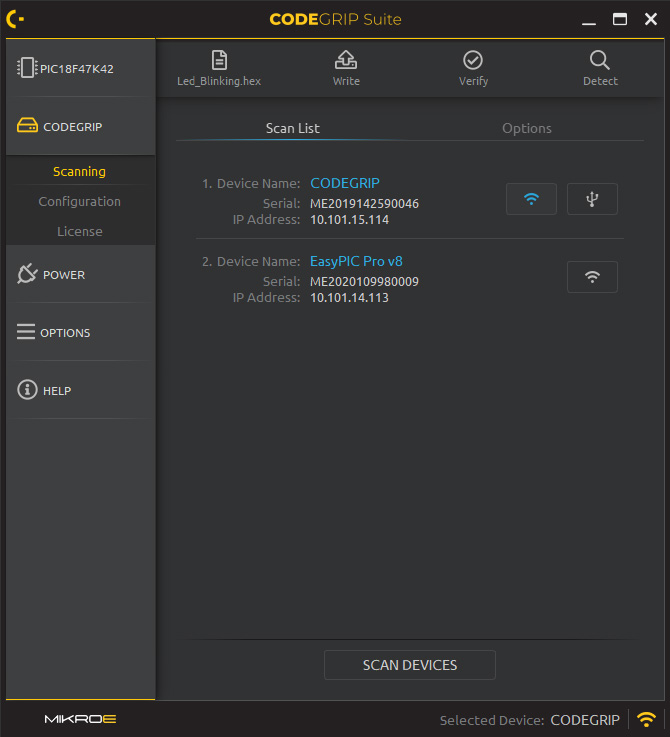This screenshot has height=737, width=670.
Task: Toggle USB connection for CODEGRIP device
Action: (x=592, y=199)
